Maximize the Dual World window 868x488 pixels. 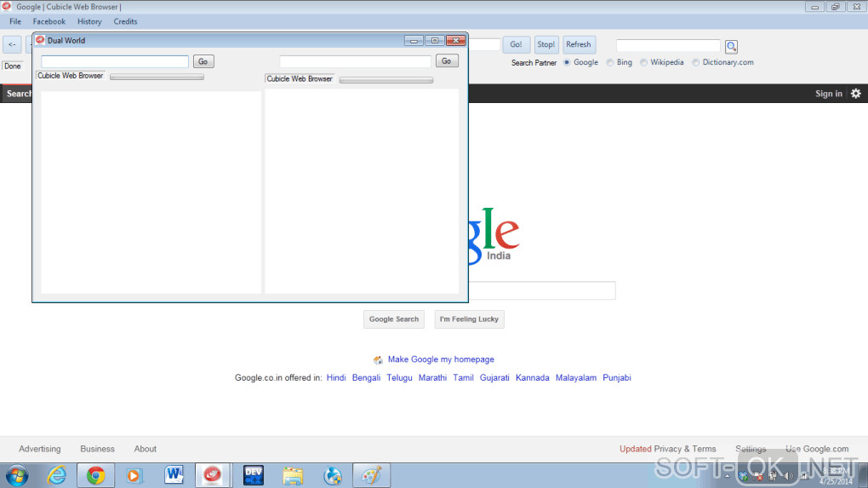435,40
